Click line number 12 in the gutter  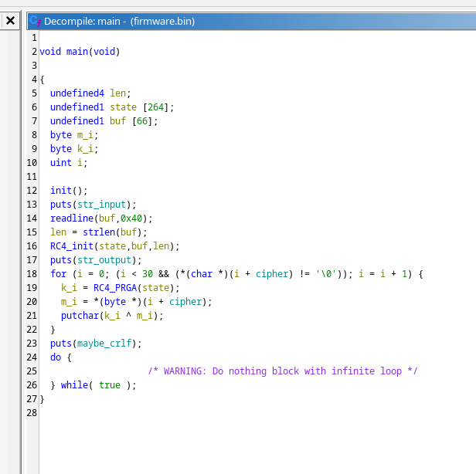pos(32,191)
